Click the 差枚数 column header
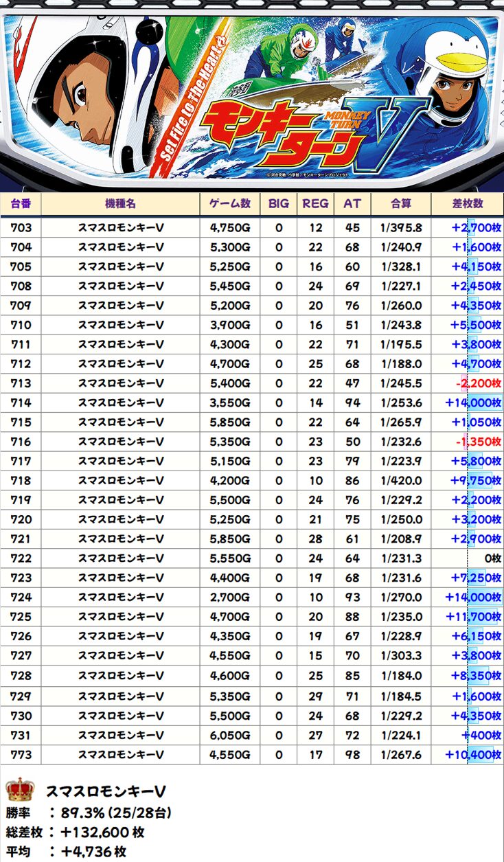504x862 pixels. [468, 204]
